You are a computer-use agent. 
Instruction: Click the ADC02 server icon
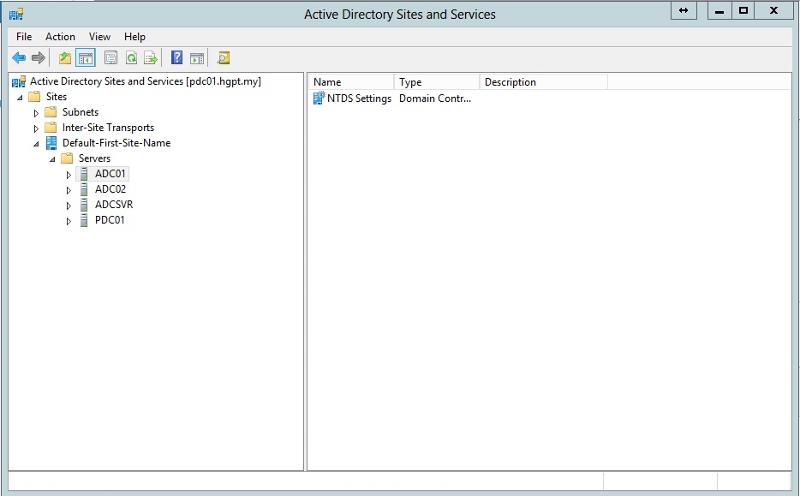84,189
